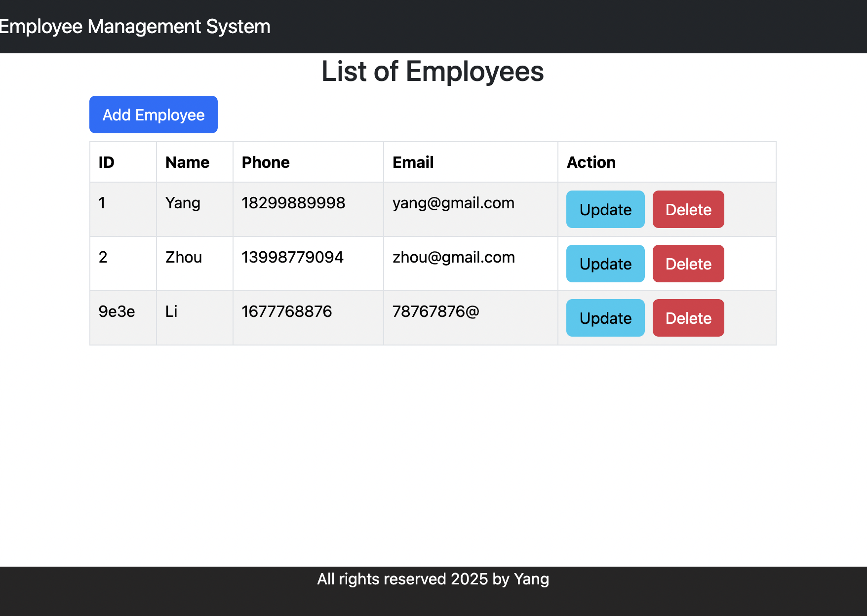Select the yang@gmail.com email cell
Viewport: 867px width, 616px height.
point(453,203)
